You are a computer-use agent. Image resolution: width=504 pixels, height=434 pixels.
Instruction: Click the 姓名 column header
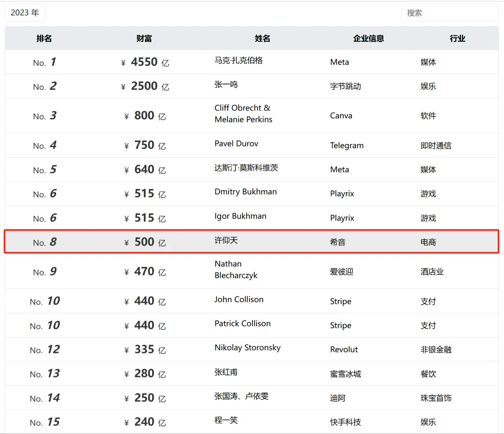[262, 38]
